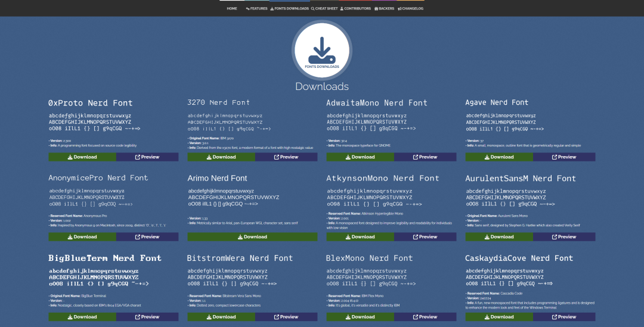Download the Agave Nerd Font
Screen dimensions: 644x327
click(x=499, y=157)
